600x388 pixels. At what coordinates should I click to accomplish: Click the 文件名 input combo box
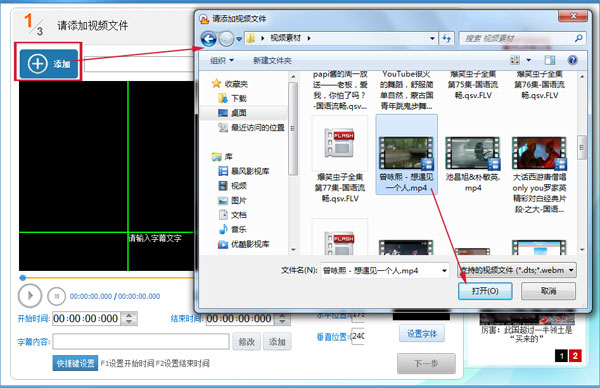coord(385,271)
